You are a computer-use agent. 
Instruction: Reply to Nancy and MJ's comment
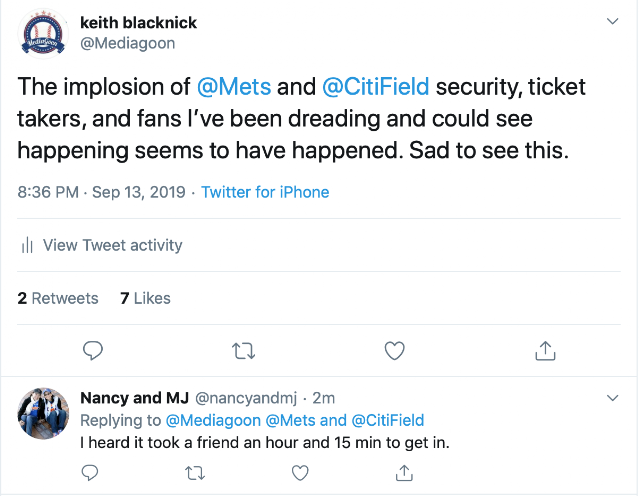[90, 473]
